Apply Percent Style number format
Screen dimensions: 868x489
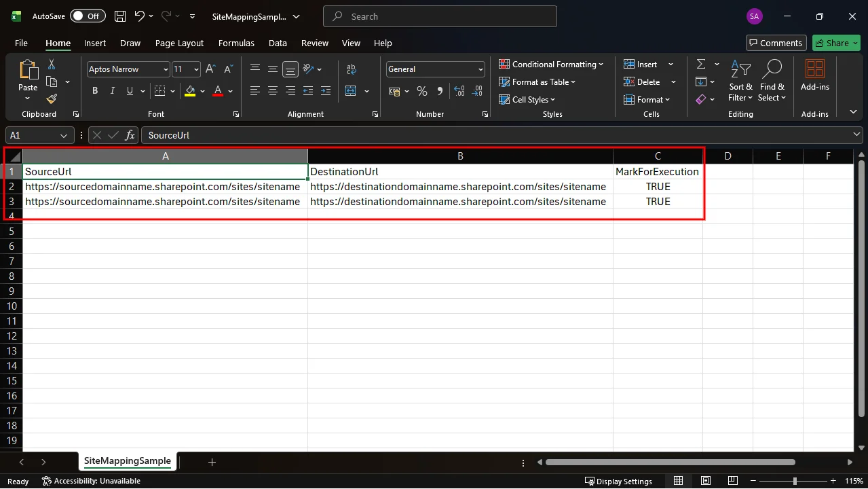(422, 91)
